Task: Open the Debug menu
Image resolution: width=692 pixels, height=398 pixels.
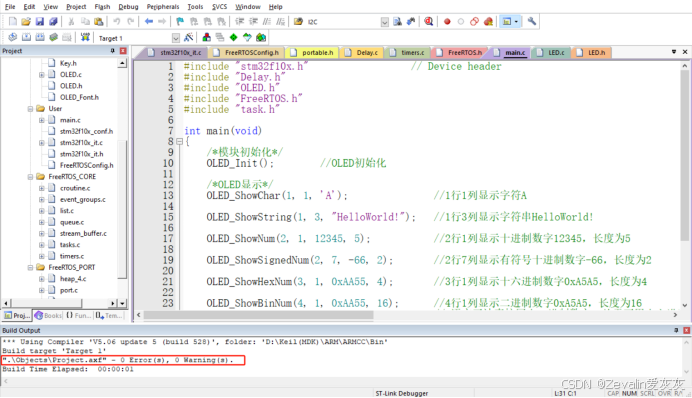Action: tap(128, 7)
